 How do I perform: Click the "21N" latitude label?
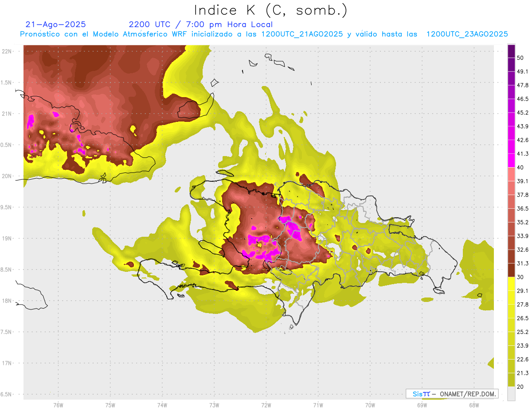7,114
